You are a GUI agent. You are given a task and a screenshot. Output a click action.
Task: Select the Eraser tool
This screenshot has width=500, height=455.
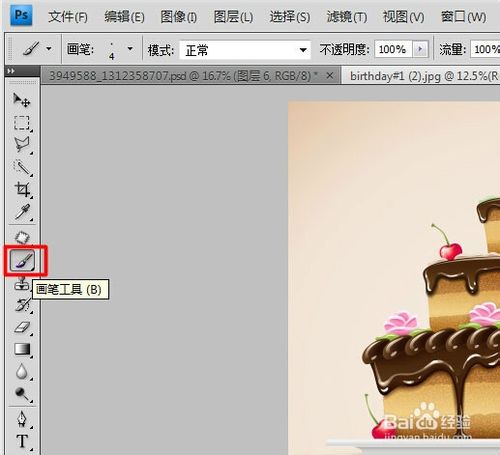(22, 327)
